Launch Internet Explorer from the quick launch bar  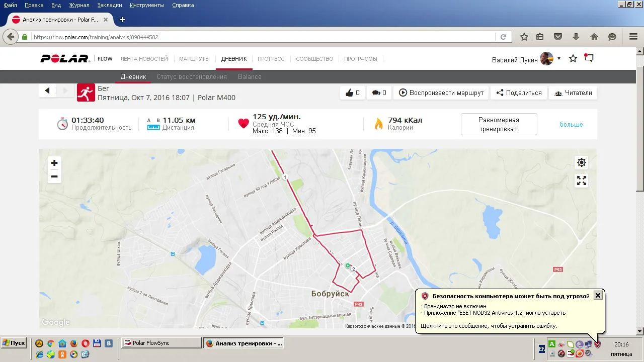[x=39, y=354]
